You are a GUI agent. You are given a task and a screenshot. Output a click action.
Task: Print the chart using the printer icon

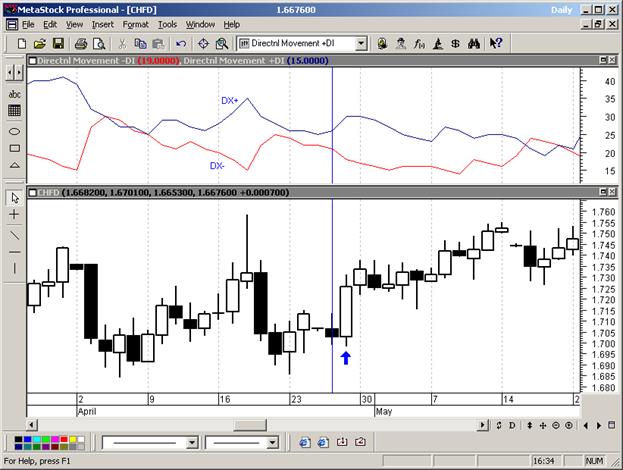pyautogui.click(x=81, y=43)
